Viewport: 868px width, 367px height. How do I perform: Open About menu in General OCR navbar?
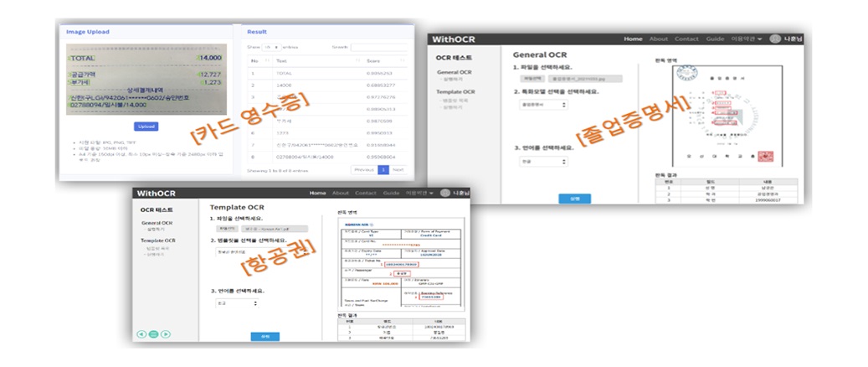[x=659, y=39]
